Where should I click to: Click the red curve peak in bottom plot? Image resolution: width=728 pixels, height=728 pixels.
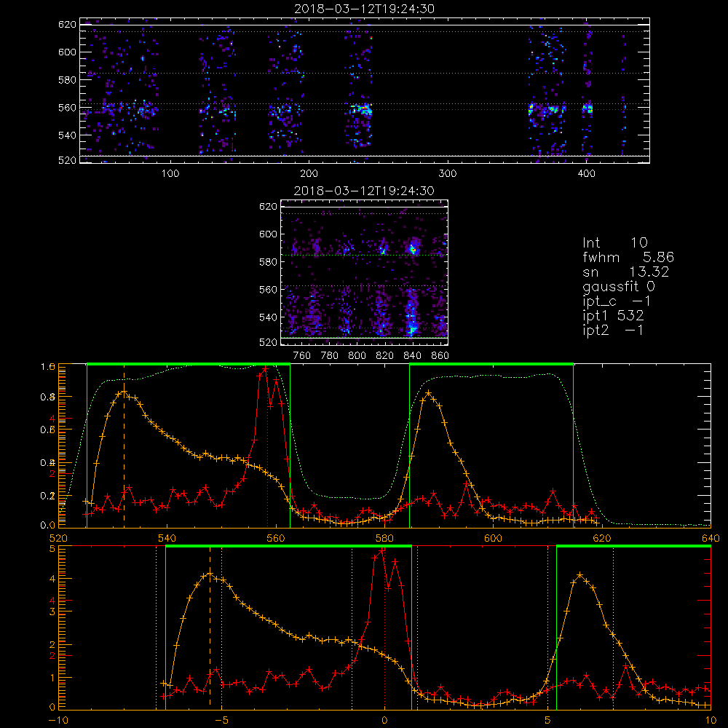click(x=381, y=551)
